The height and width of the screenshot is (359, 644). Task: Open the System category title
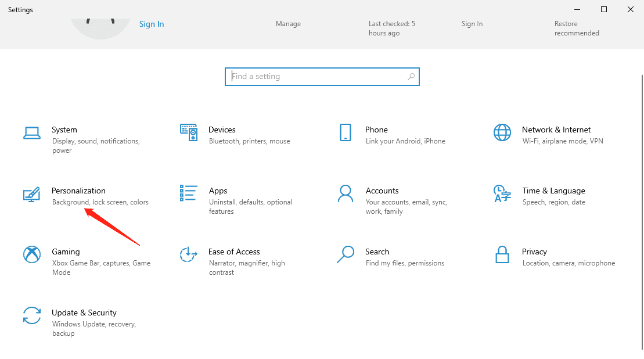point(64,130)
